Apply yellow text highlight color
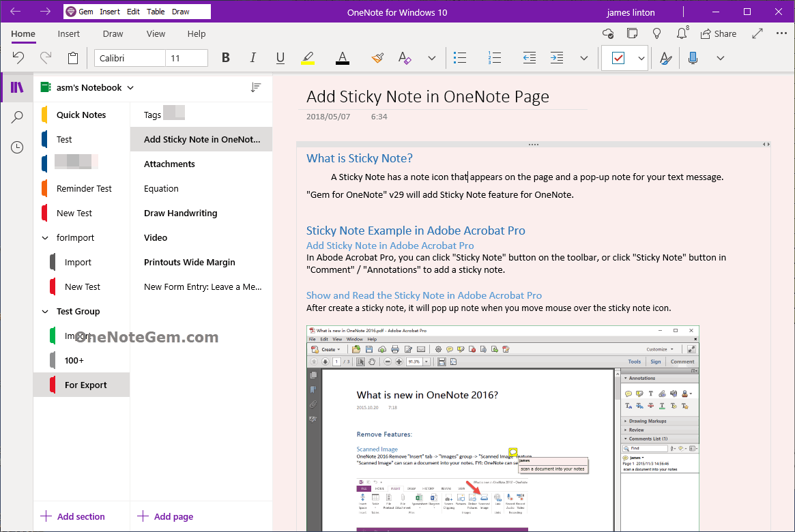 308,58
